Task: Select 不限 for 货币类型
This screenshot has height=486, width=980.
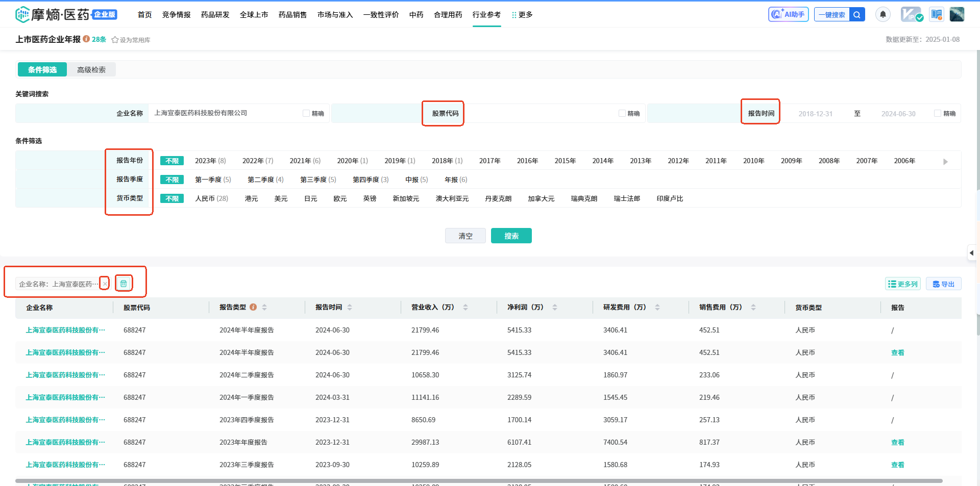Action: [x=172, y=198]
